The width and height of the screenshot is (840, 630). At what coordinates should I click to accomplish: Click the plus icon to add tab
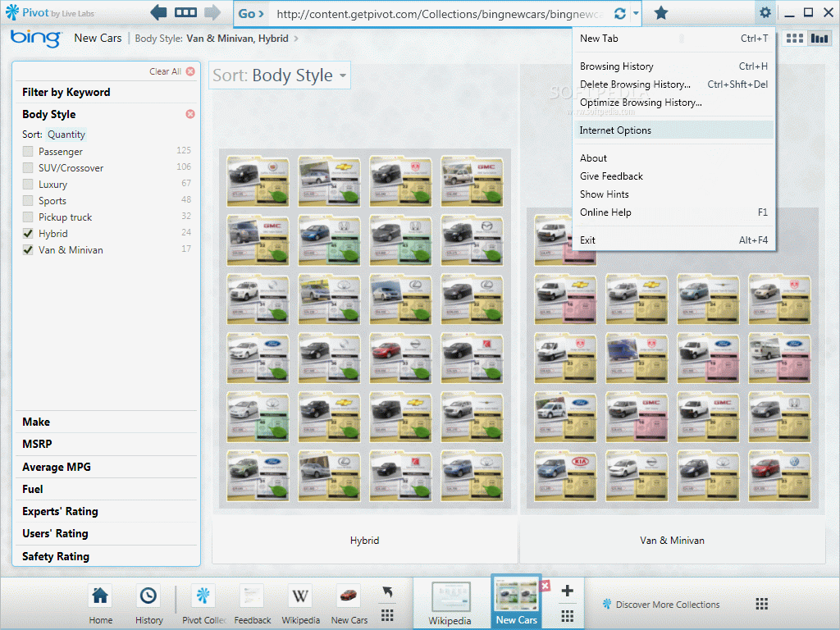click(568, 591)
